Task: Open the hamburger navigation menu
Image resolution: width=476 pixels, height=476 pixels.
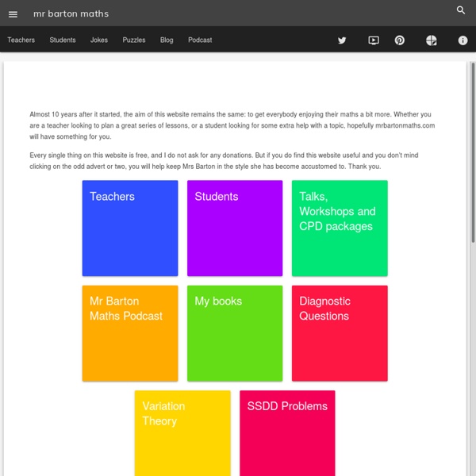Action: pyautogui.click(x=13, y=14)
